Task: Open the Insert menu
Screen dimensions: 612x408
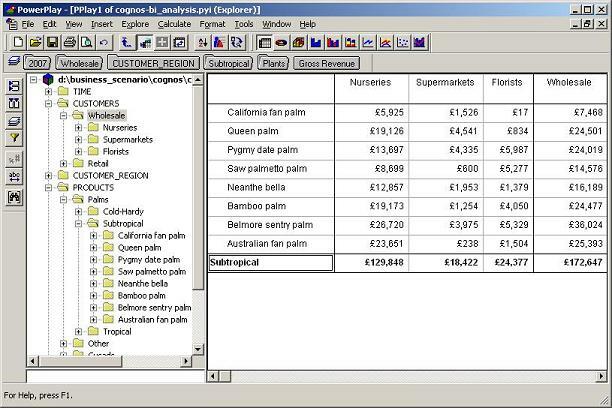Action: 101,24
